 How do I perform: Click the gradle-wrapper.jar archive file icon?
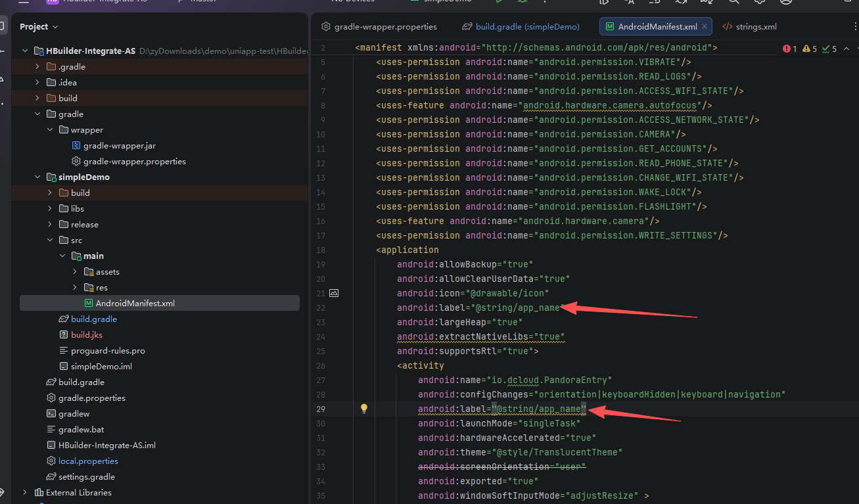pyautogui.click(x=76, y=145)
